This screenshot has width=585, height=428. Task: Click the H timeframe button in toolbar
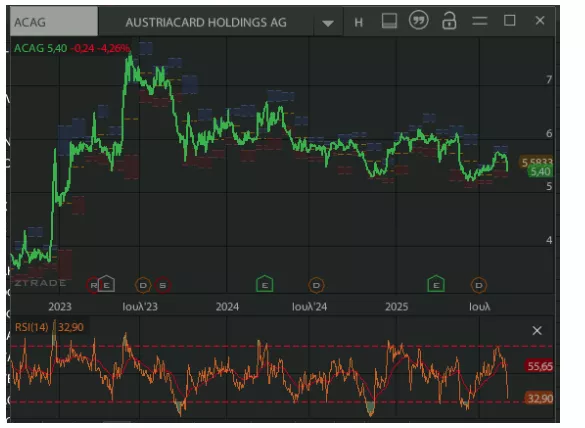tap(359, 22)
